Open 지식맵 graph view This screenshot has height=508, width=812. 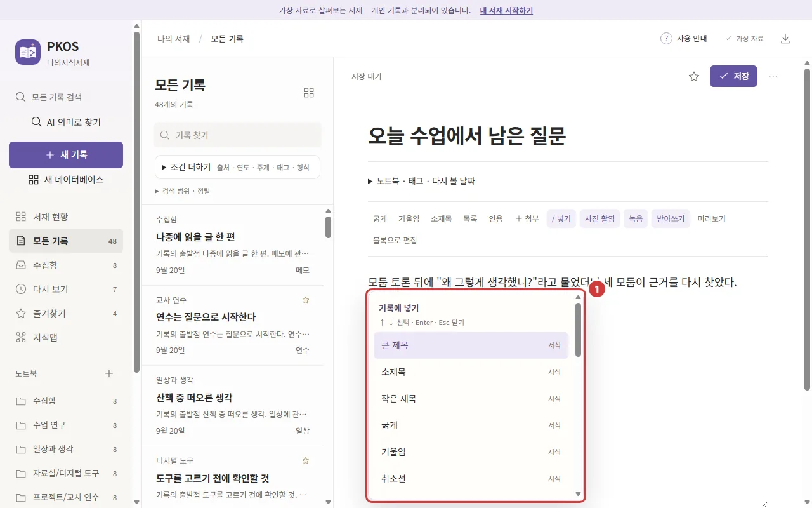pos(66,337)
